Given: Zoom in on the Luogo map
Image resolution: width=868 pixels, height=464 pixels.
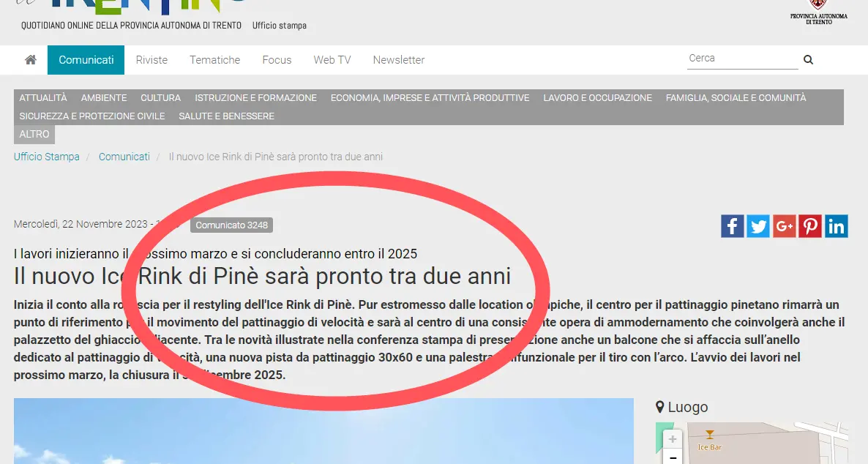Looking at the screenshot, I should [672, 439].
